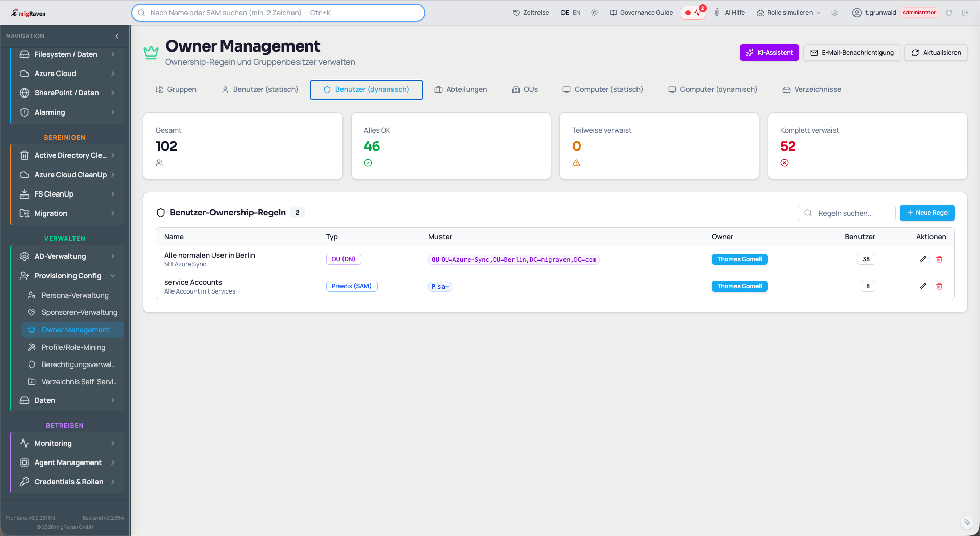
Task: Click the refresh icon next to Administrator badge
Action: 949,13
